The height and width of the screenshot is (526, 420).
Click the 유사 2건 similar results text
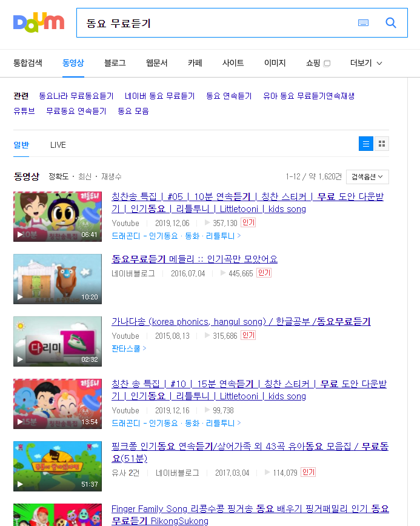point(125,473)
